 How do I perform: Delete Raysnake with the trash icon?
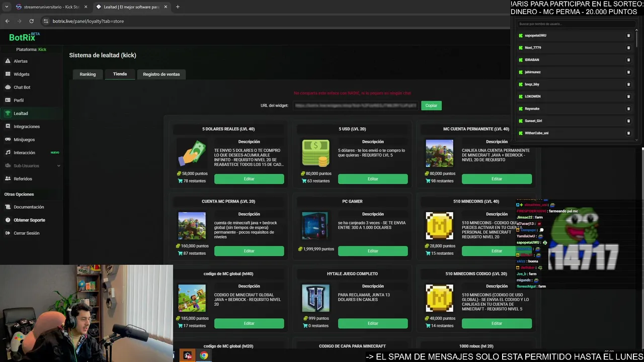click(628, 109)
